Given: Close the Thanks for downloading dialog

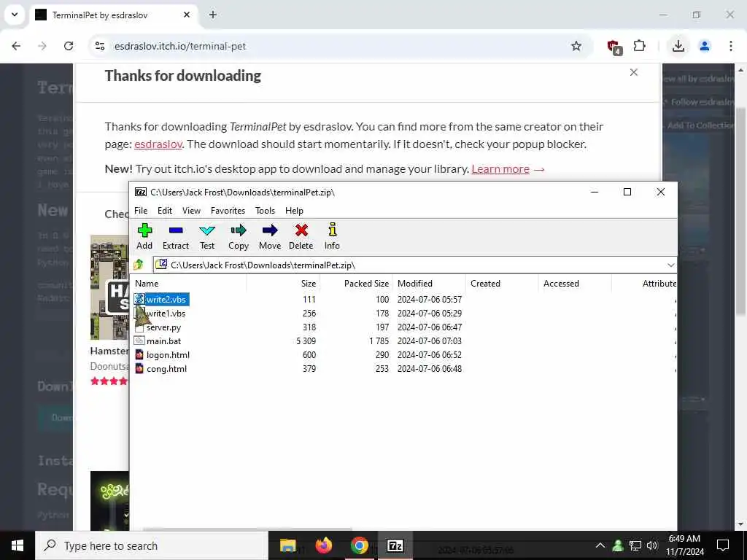Looking at the screenshot, I should click(x=634, y=72).
